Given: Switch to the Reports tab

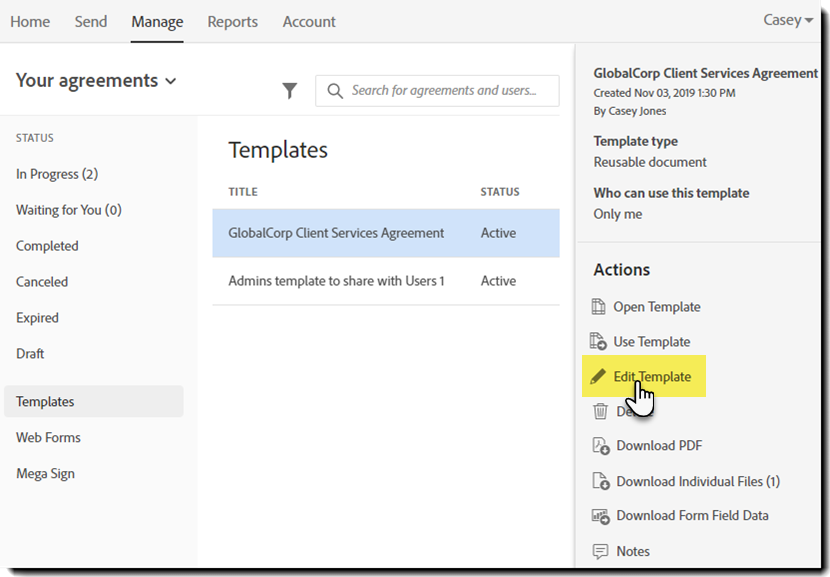Looking at the screenshot, I should pos(232,22).
